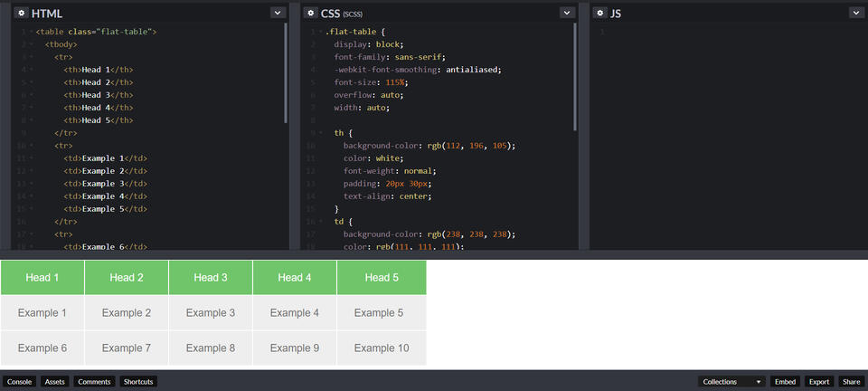868x391 pixels.
Task: Fold the .flat-table rule on CSS line 1
Action: [x=321, y=32]
